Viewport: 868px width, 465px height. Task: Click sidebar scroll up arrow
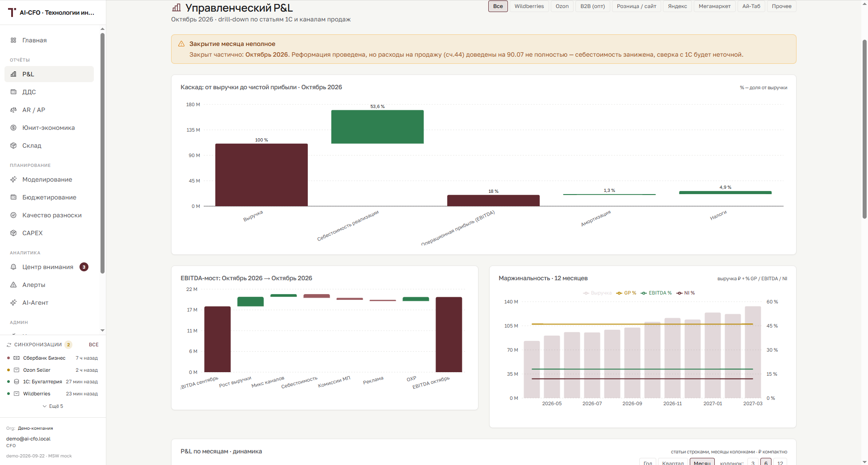coord(102,29)
